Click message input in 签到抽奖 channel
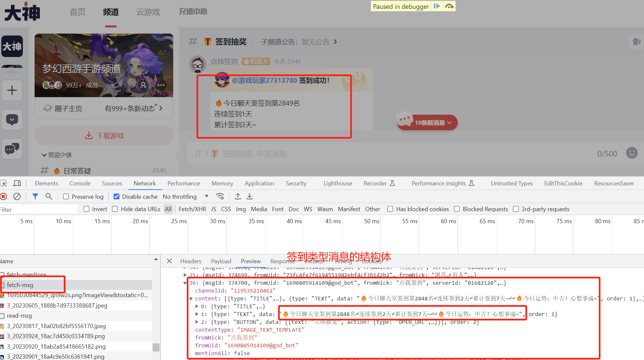Image resolution: width=644 pixels, height=360 pixels. (x=391, y=153)
